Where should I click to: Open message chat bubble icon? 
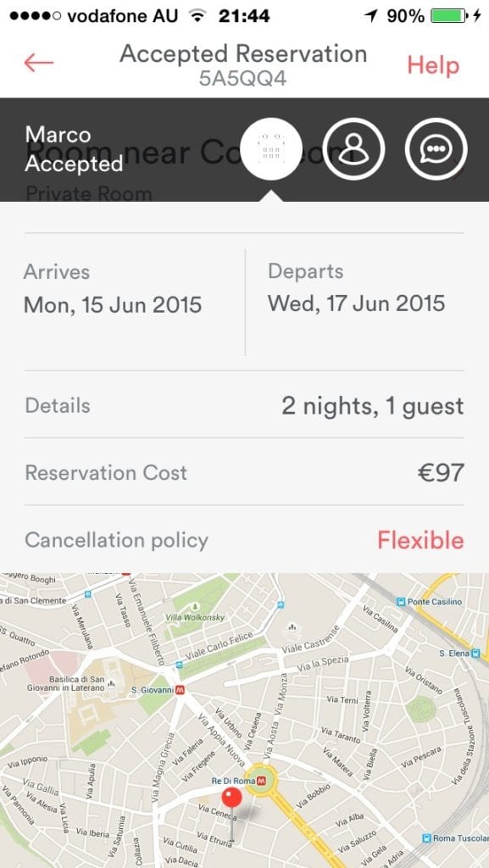tap(436, 149)
